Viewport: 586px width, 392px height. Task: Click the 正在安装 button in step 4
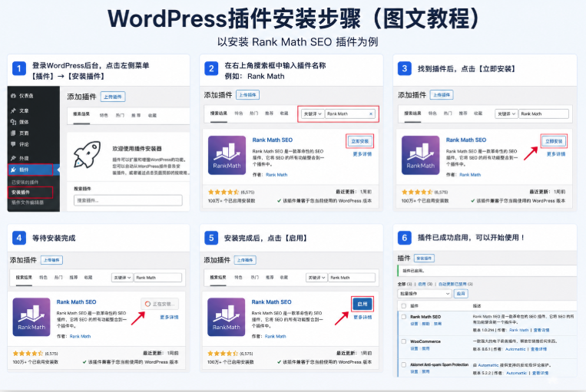160,304
